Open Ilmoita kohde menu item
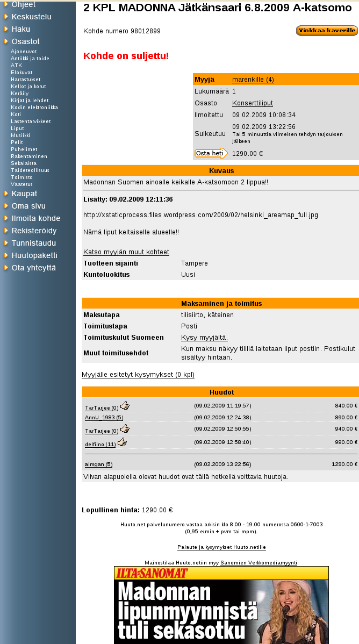 coord(35,218)
